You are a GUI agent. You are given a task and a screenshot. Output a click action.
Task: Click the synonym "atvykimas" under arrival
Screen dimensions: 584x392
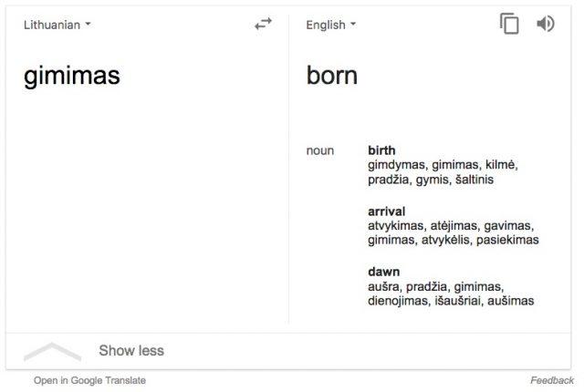point(400,225)
